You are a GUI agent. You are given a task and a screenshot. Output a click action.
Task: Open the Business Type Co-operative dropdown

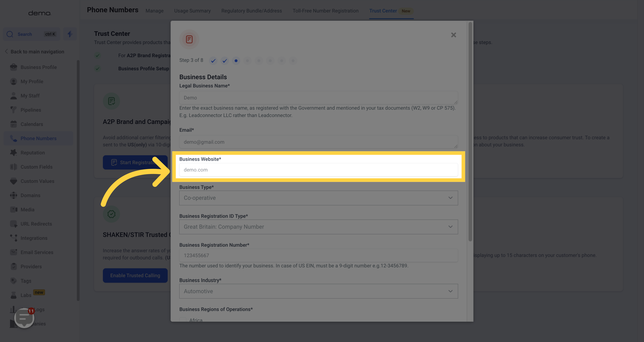(x=319, y=198)
